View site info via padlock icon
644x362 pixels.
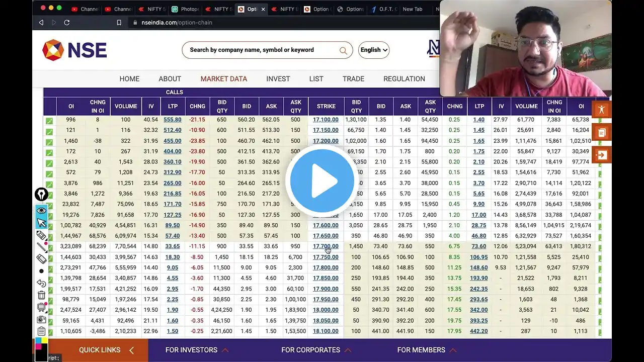[135, 23]
